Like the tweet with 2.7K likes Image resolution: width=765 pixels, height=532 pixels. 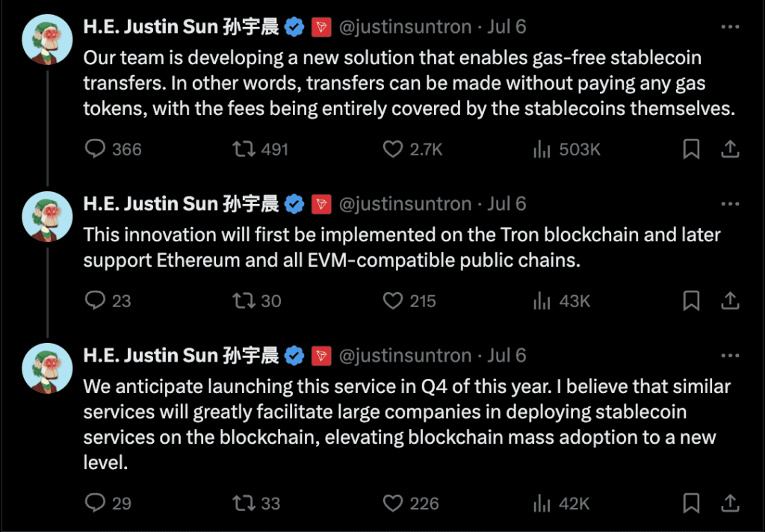coord(394,149)
